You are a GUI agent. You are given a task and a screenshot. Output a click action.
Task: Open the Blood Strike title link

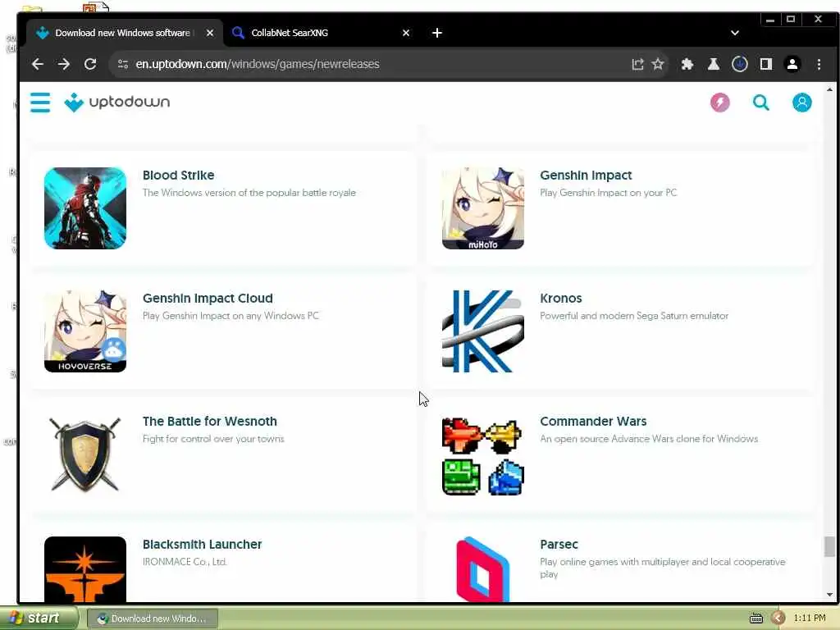[x=178, y=176]
